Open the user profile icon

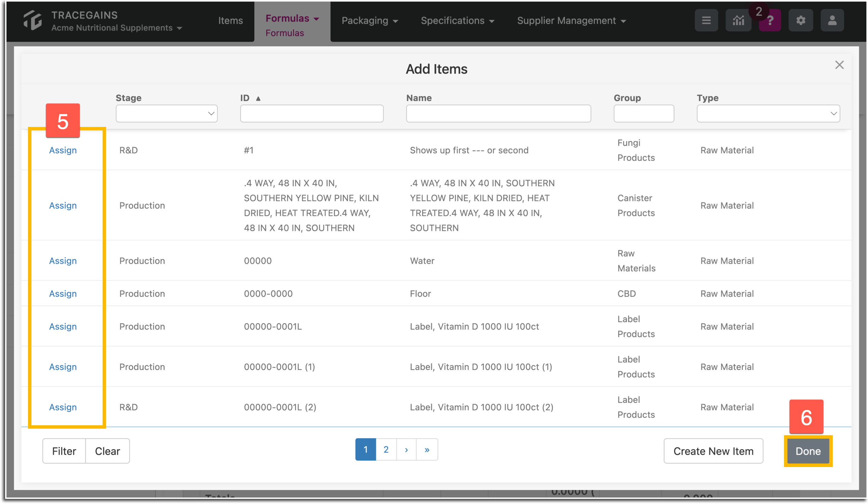click(x=832, y=21)
